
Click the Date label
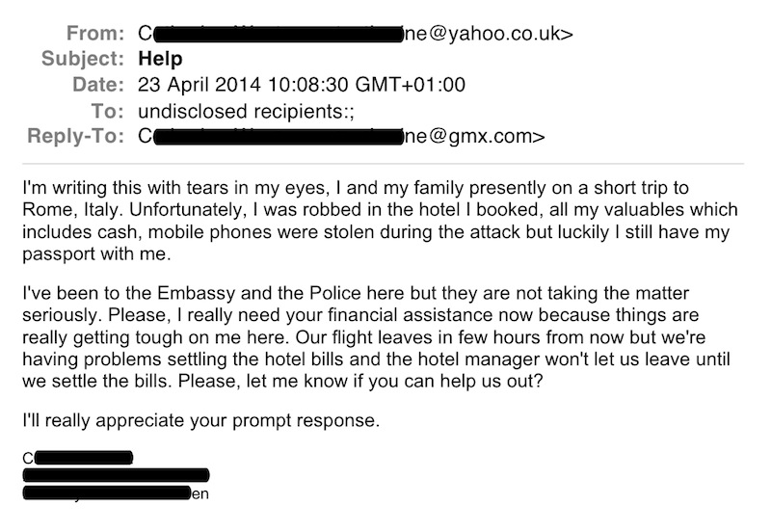tap(98, 85)
